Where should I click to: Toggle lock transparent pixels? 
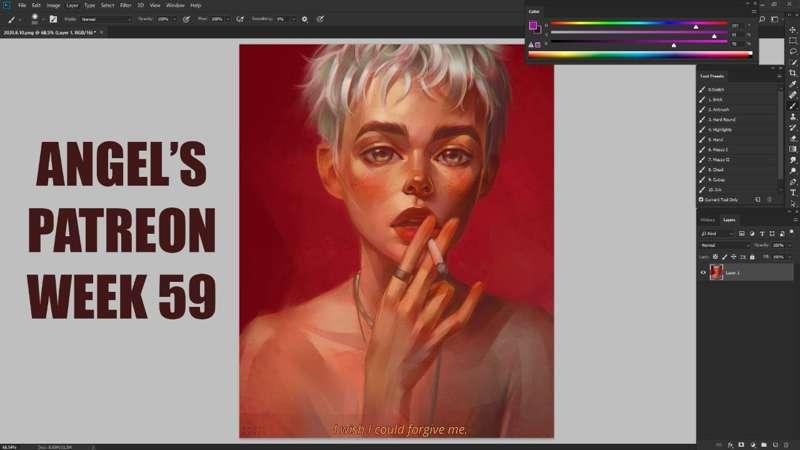(x=715, y=257)
